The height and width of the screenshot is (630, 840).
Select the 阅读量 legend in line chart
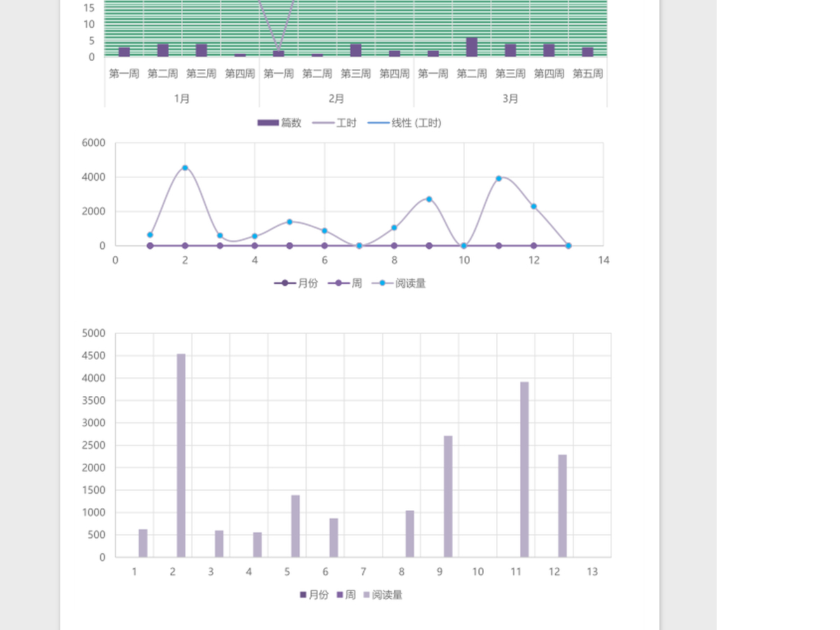(x=399, y=283)
